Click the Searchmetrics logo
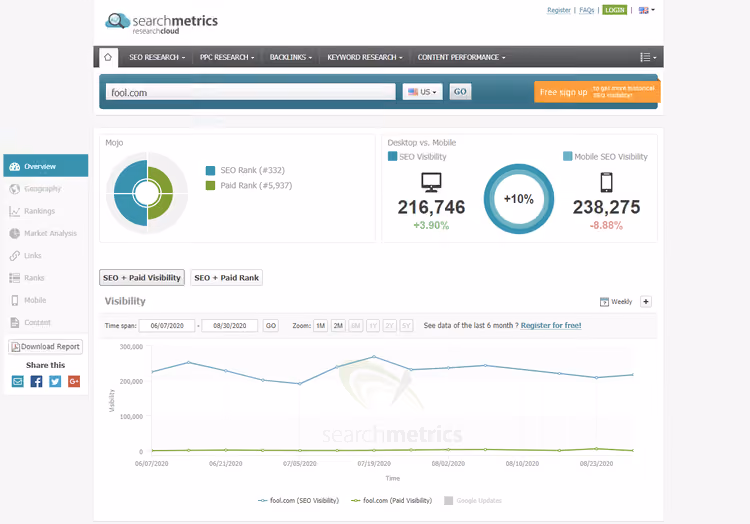750x524 pixels. pos(162,23)
